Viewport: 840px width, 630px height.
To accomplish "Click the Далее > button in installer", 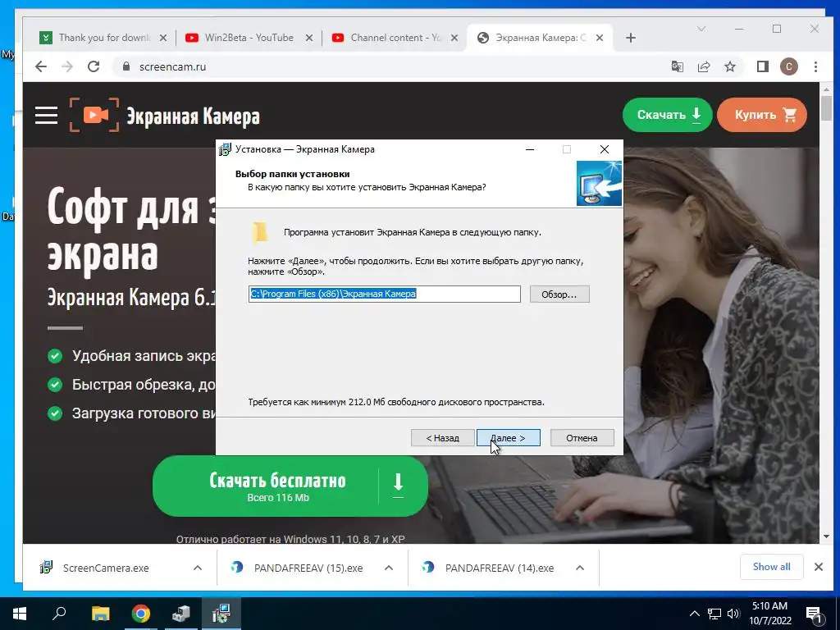I will (x=508, y=438).
